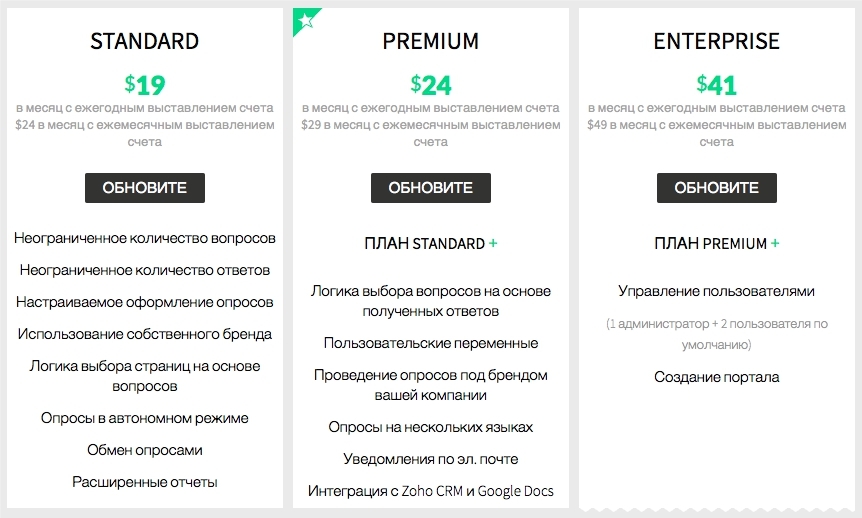The width and height of the screenshot is (862, 518).
Task: Select the STANDARD plan heading
Action: (145, 41)
